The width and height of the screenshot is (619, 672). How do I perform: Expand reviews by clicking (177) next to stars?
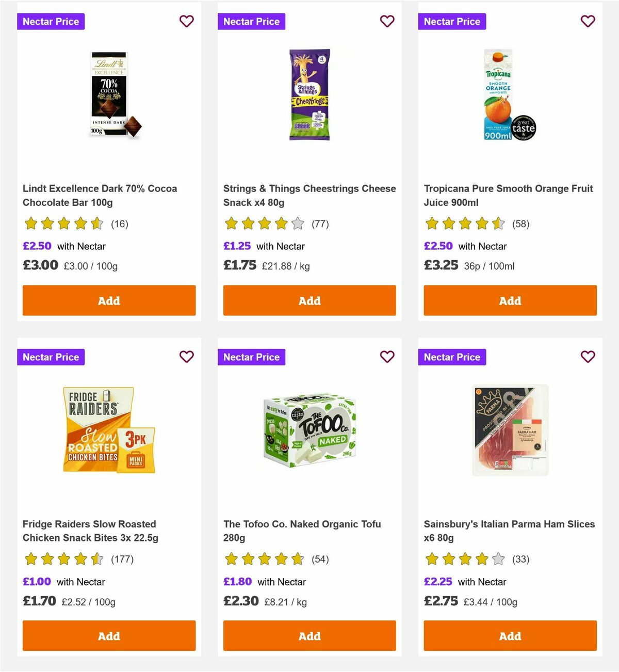point(123,559)
